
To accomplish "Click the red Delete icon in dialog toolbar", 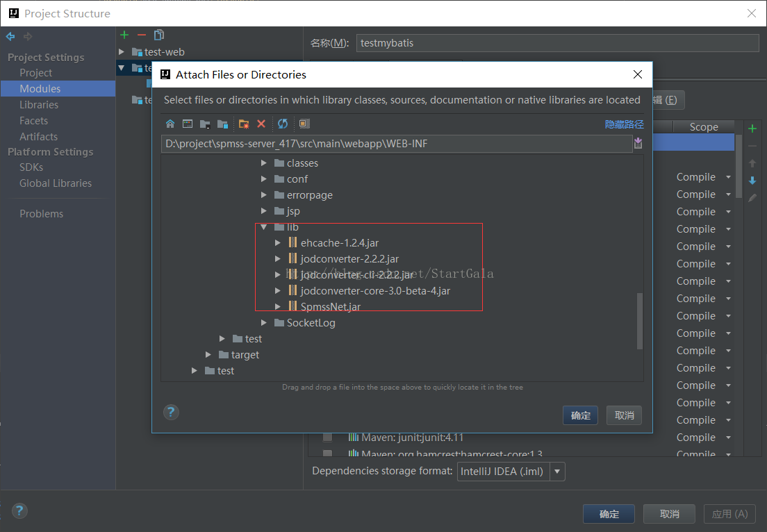I will click(261, 124).
